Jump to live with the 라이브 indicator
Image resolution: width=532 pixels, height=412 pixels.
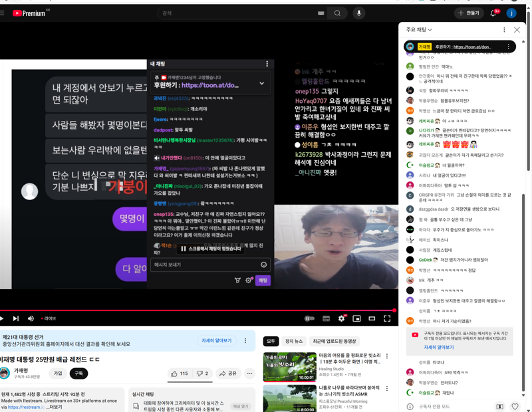point(49,318)
